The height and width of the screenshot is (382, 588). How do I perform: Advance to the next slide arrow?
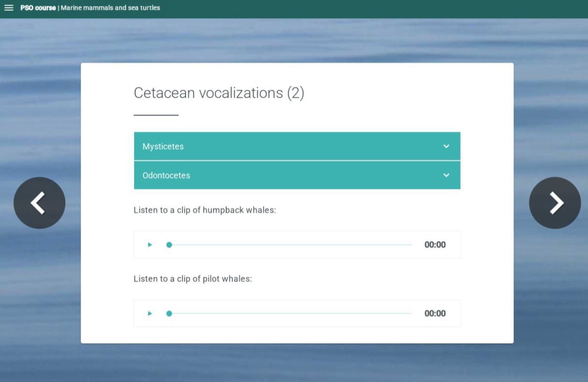click(x=555, y=203)
